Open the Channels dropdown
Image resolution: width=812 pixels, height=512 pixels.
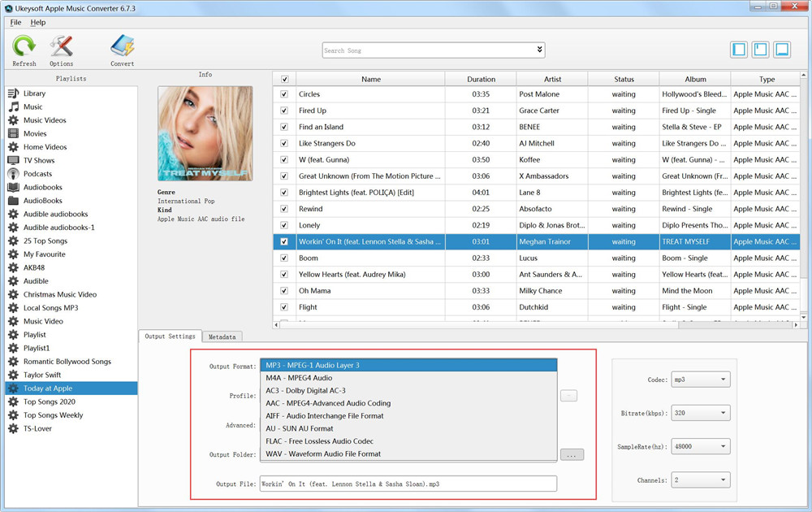701,479
